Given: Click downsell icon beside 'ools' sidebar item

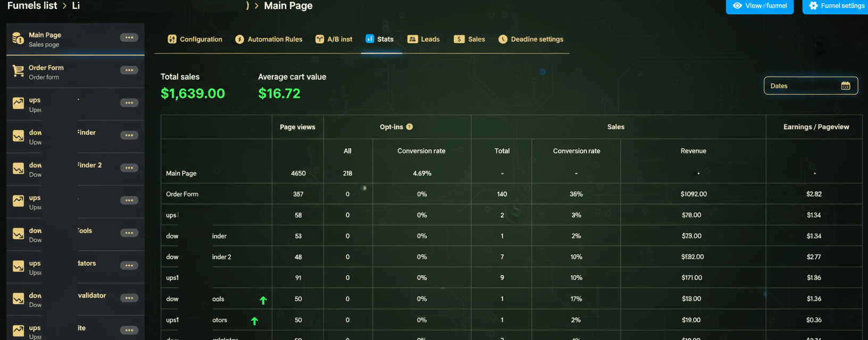Looking at the screenshot, I should [18, 234].
